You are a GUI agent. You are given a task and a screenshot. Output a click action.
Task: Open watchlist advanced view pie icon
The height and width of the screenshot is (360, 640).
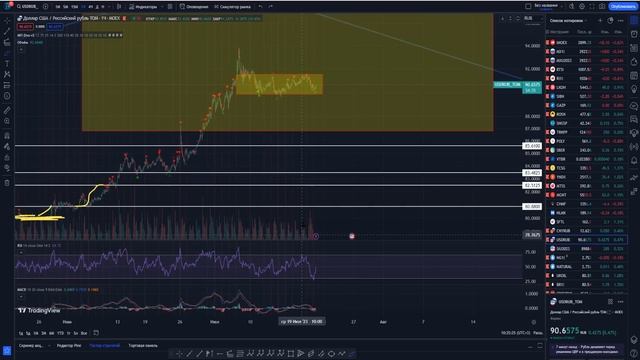(610, 20)
